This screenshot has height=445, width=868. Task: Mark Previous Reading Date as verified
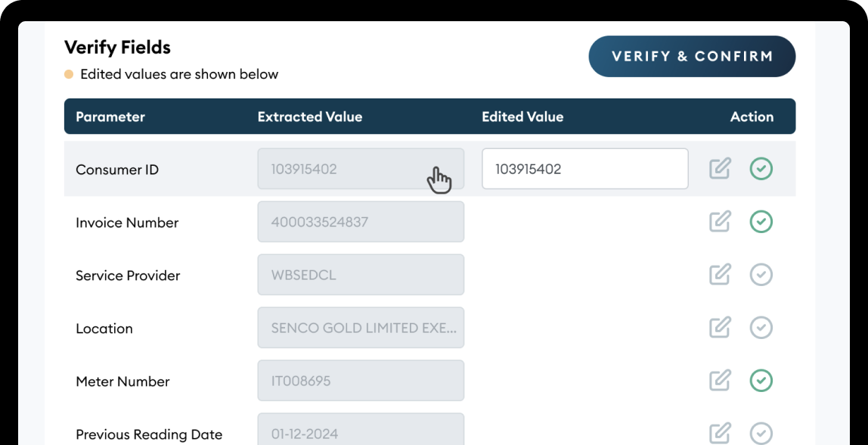click(761, 434)
